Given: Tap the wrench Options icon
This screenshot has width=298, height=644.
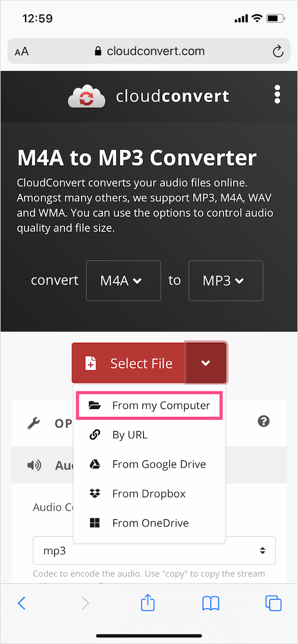Looking at the screenshot, I should pyautogui.click(x=33, y=423).
